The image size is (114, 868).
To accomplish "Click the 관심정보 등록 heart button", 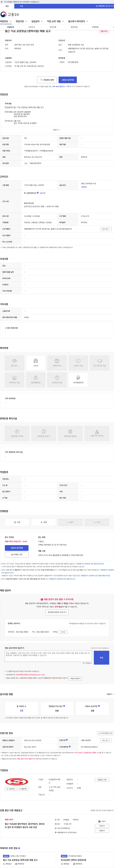I will point(47,80).
